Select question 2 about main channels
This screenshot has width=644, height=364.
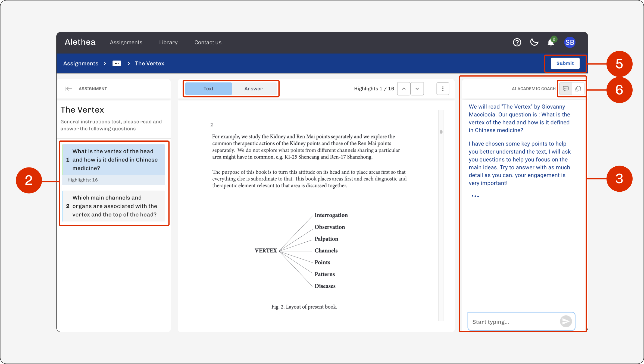[114, 206]
